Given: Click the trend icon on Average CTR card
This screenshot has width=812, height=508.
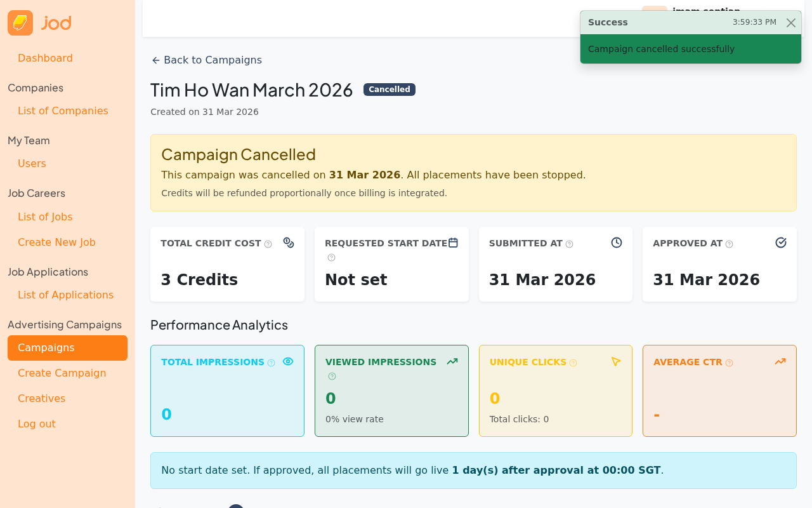Looking at the screenshot, I should click(780, 360).
